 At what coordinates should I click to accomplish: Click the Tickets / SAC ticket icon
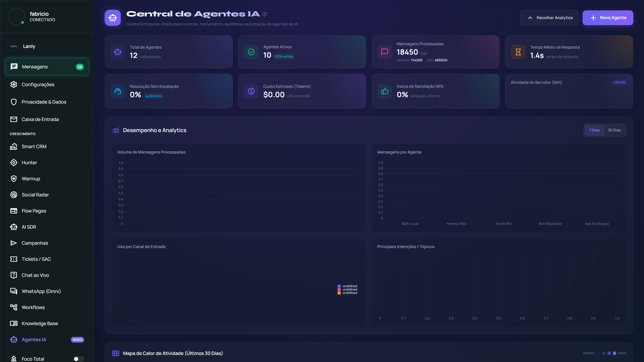coord(14,259)
